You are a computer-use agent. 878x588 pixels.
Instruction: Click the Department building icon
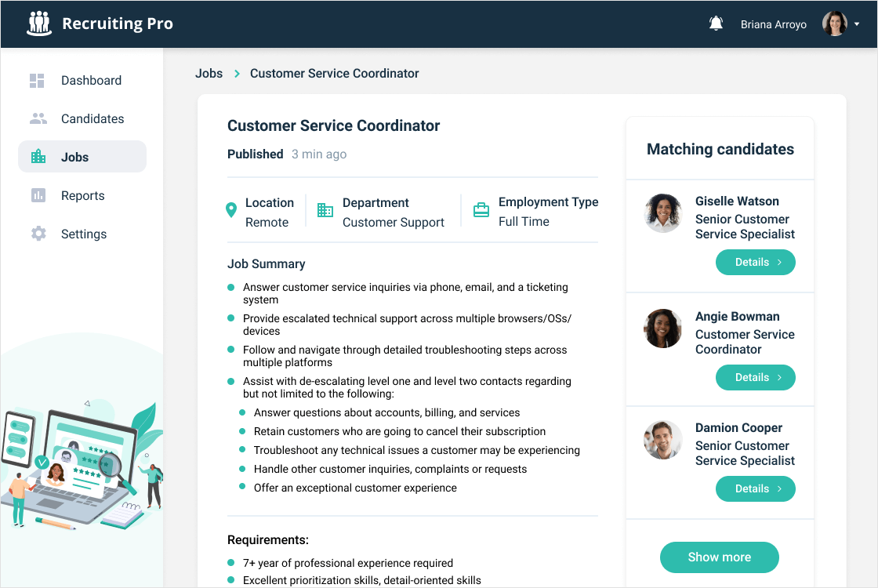pyautogui.click(x=325, y=210)
